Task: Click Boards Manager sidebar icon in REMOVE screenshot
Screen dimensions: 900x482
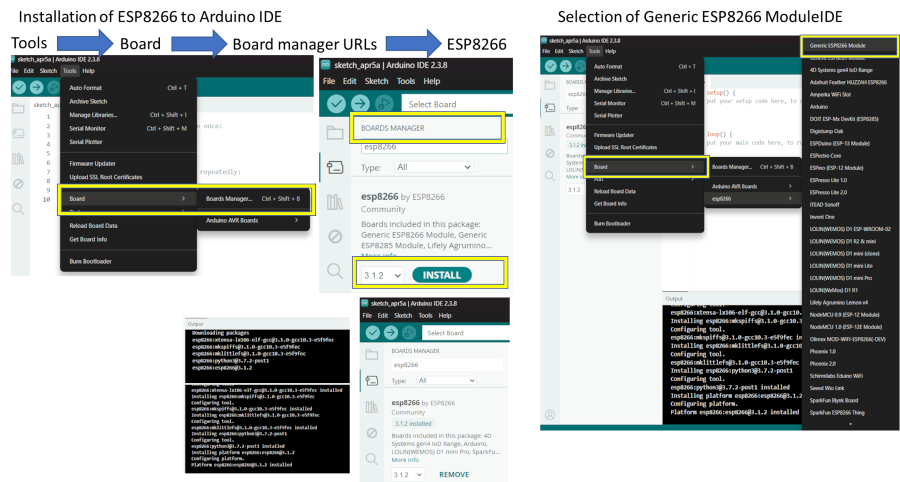Action: [x=372, y=381]
